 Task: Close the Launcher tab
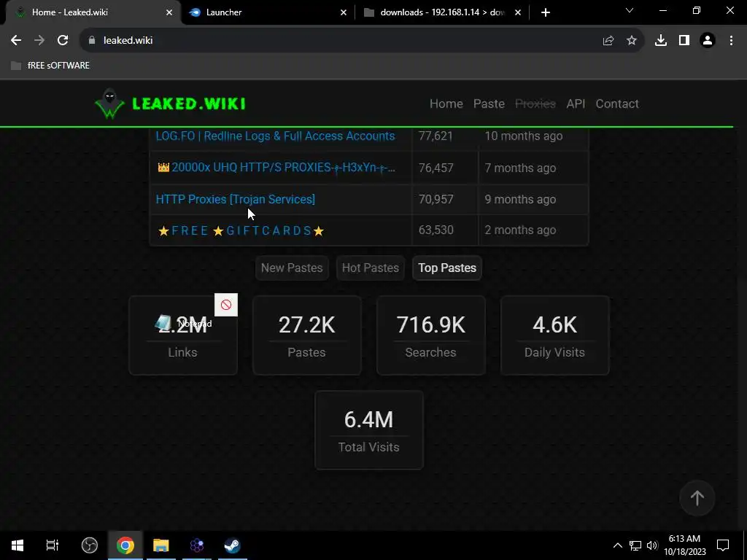pos(344,12)
